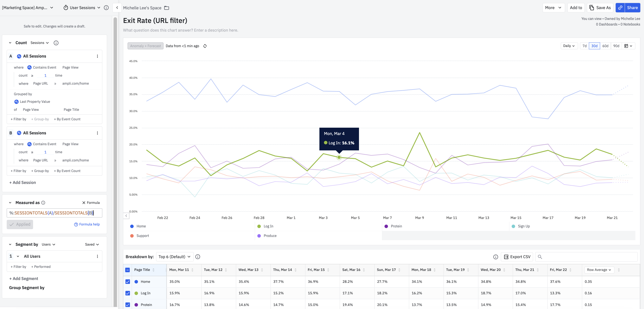Collapse the chart legend side panel arrow
The image size is (644, 309).
(x=126, y=216)
